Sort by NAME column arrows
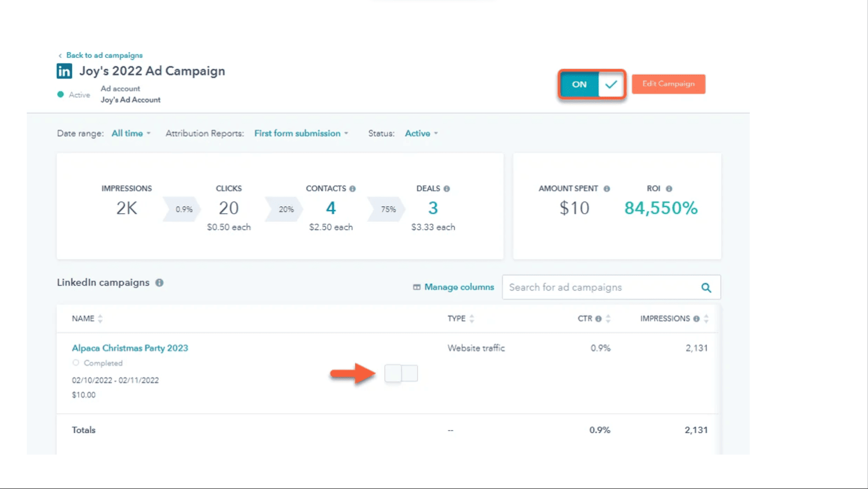 pos(100,319)
